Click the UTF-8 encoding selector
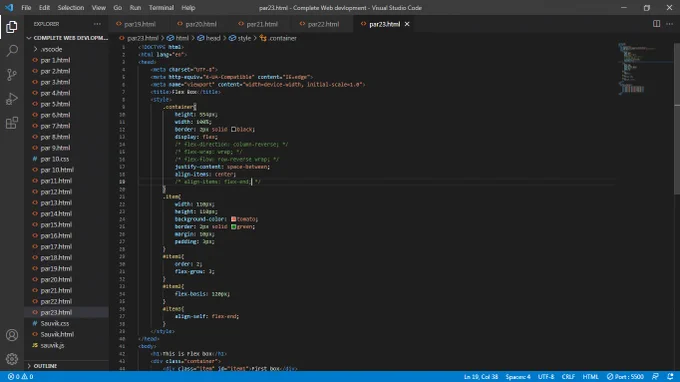Screen dimensions: 680x382 click(546, 376)
